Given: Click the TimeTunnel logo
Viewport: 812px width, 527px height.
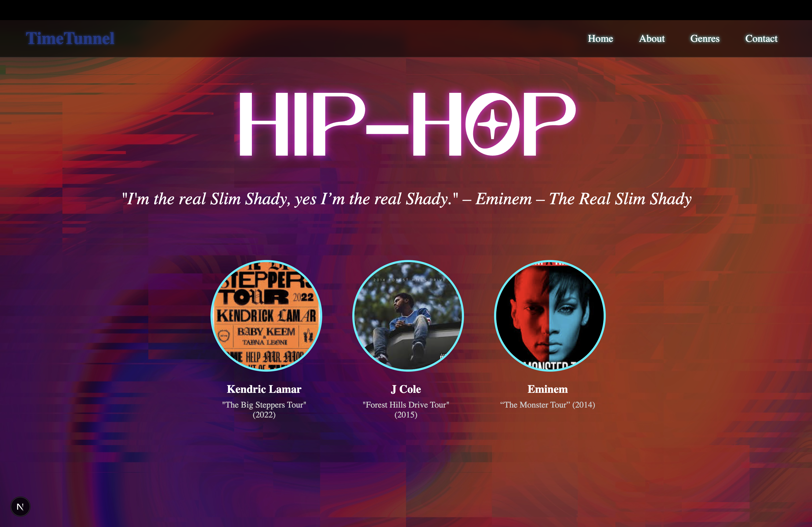Looking at the screenshot, I should [70, 38].
